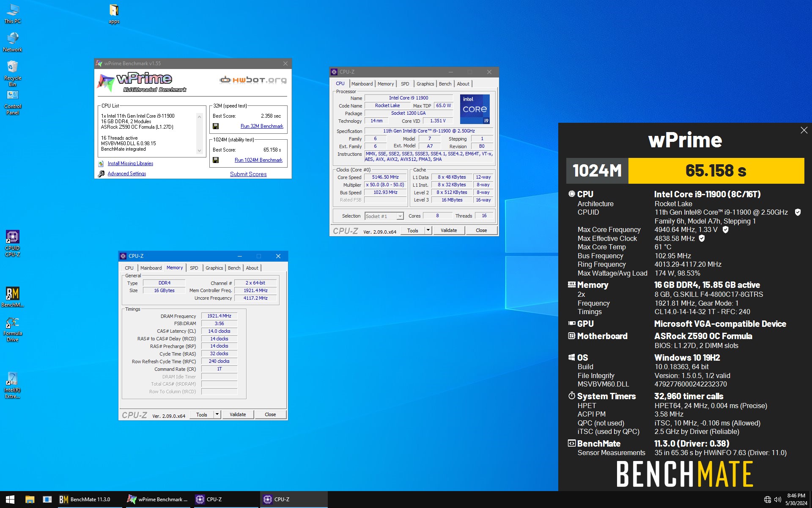Viewport: 812px width, 508px height.
Task: Click Max Effective Clock verified shield icon
Action: pos(702,238)
